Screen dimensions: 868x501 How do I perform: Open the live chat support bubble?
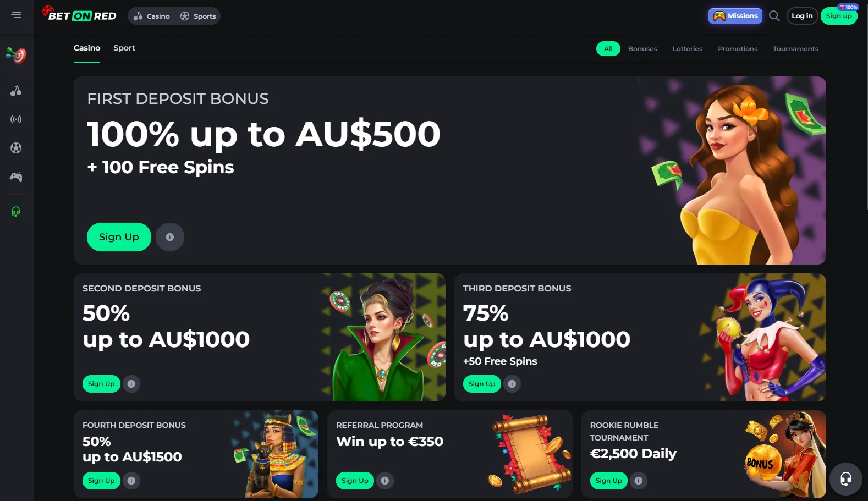[846, 479]
